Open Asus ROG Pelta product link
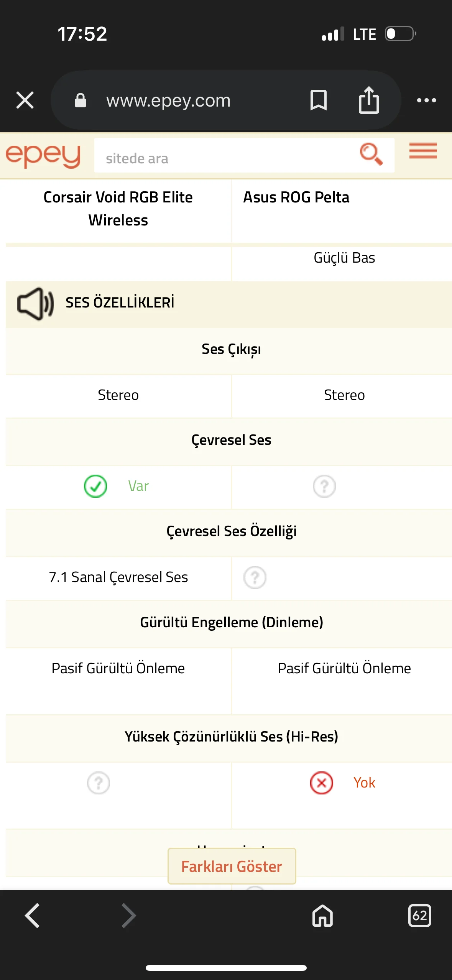The height and width of the screenshot is (980, 452). 296,197
